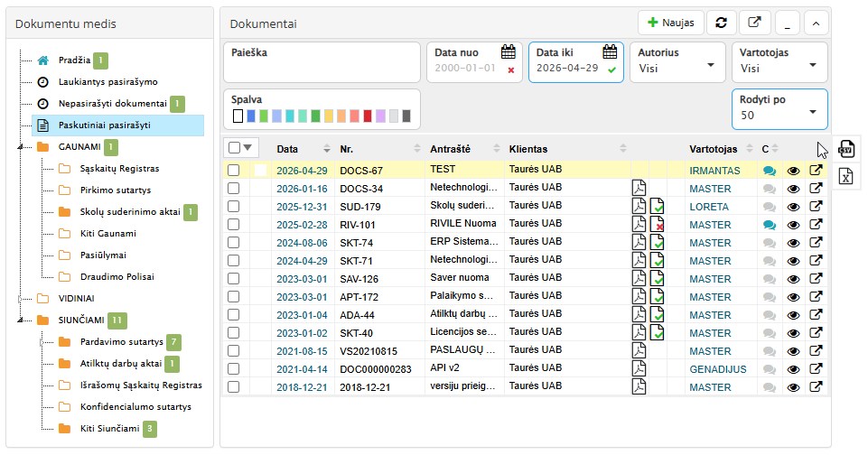The height and width of the screenshot is (455, 868).
Task: Open 2018-12-21 document in external window
Action: coord(816,385)
